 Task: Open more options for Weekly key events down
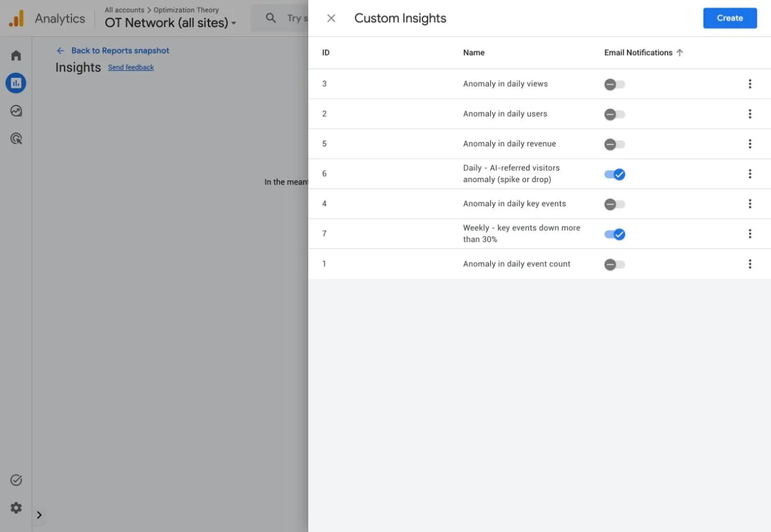click(750, 234)
